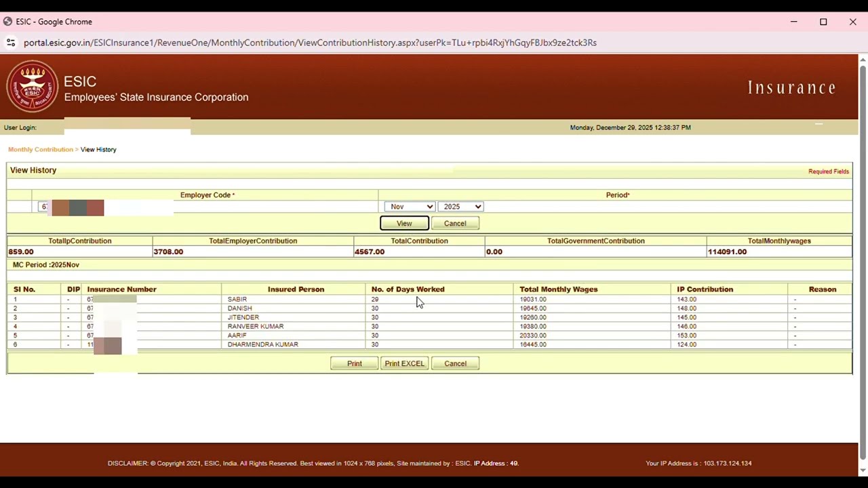Select insured person JITENDER
Viewport: 868px width, 488px height.
click(x=243, y=317)
